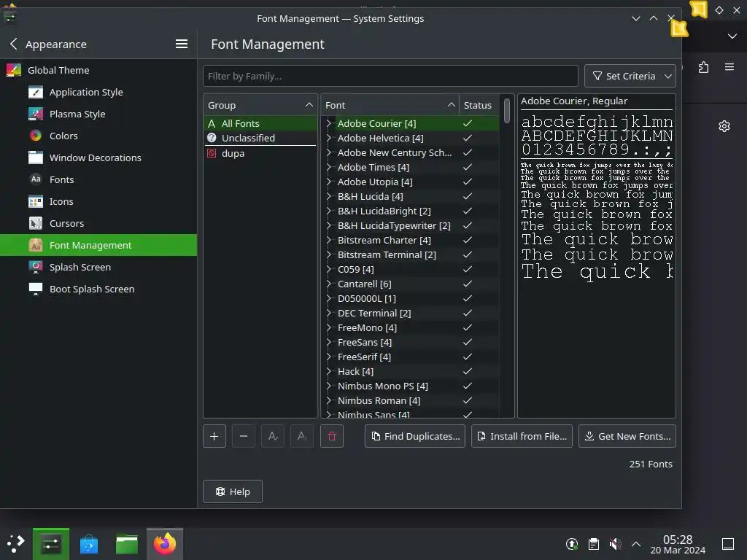Expand the B&H Lucida font family
This screenshot has width=747, height=560.
(329, 196)
